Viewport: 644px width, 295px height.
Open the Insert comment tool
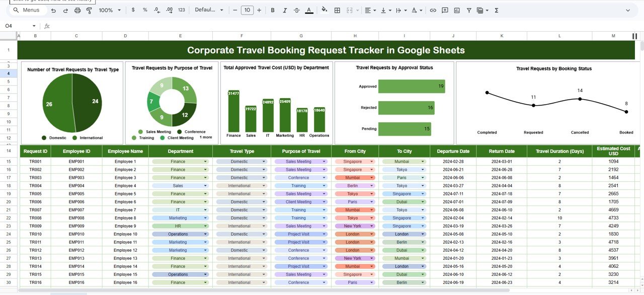445,10
